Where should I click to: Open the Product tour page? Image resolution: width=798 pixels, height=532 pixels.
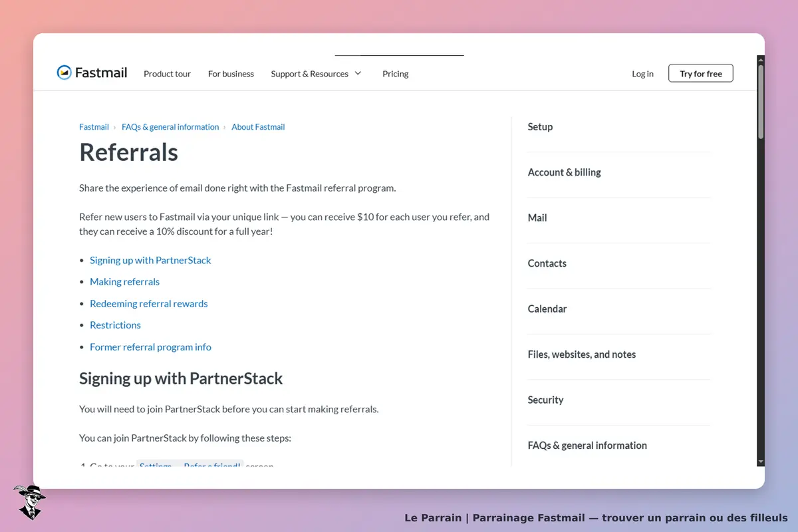pos(167,74)
